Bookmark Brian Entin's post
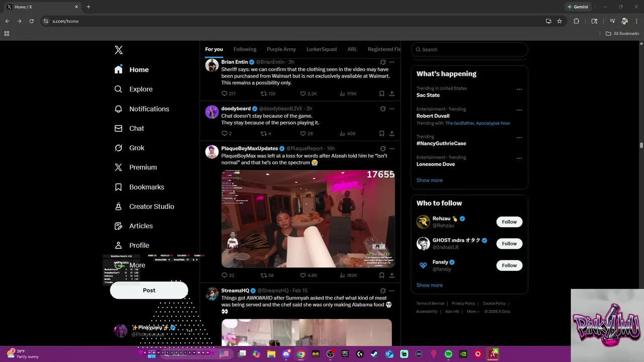The height and width of the screenshot is (362, 644). [382, 94]
